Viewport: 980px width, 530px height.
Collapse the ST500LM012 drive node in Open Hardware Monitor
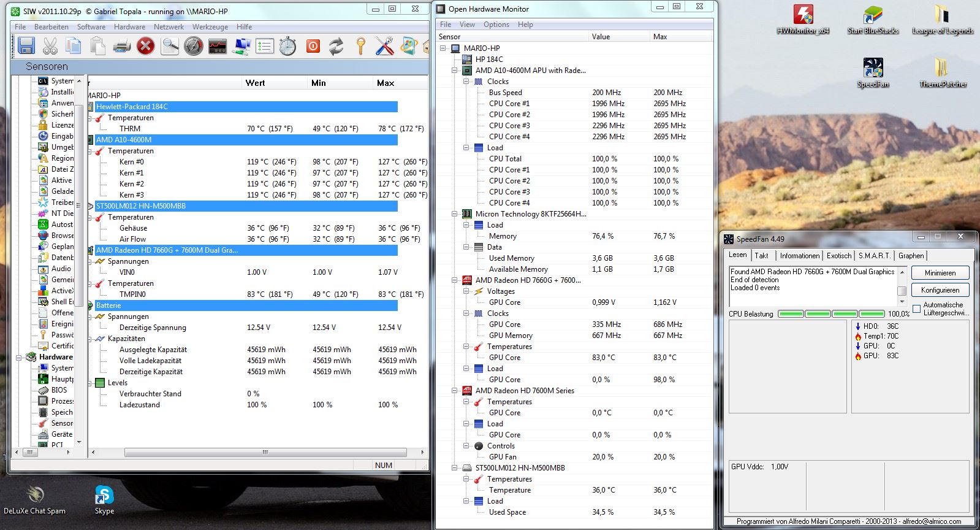[x=455, y=468]
